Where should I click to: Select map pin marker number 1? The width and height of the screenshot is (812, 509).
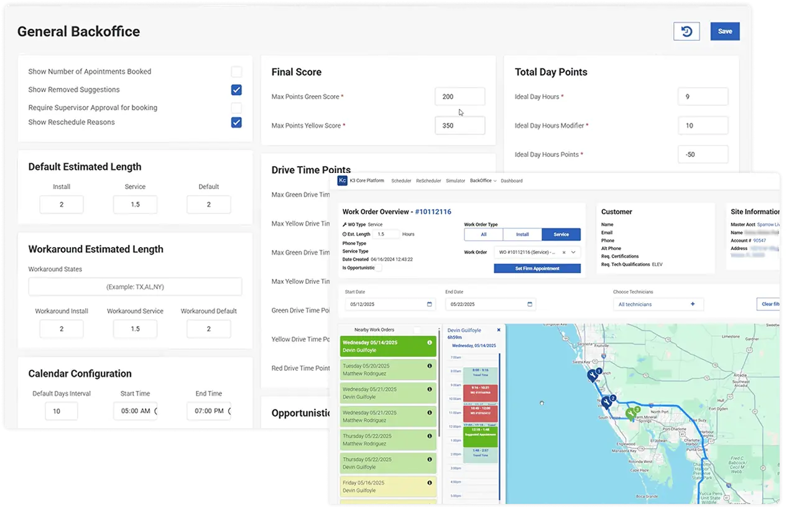coord(593,375)
